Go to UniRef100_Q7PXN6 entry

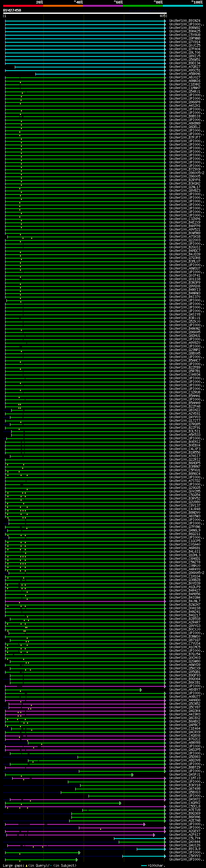point(185,527)
